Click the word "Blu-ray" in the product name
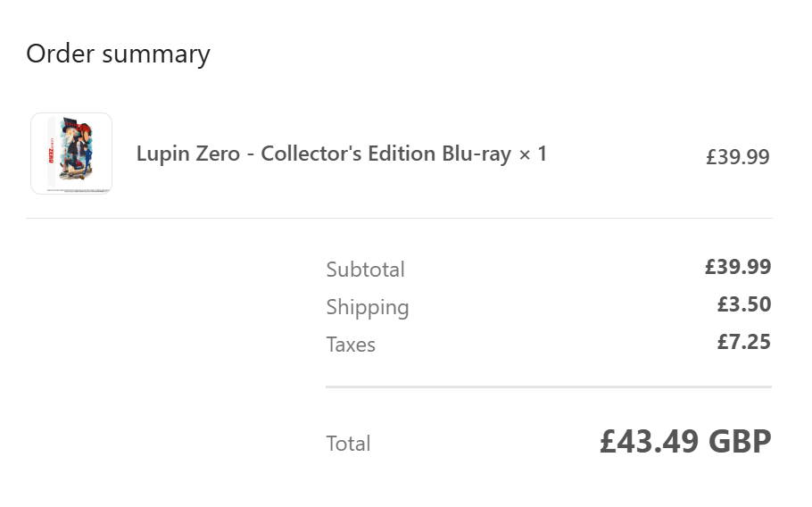Image resolution: width=812 pixels, height=507 pixels. tap(476, 154)
